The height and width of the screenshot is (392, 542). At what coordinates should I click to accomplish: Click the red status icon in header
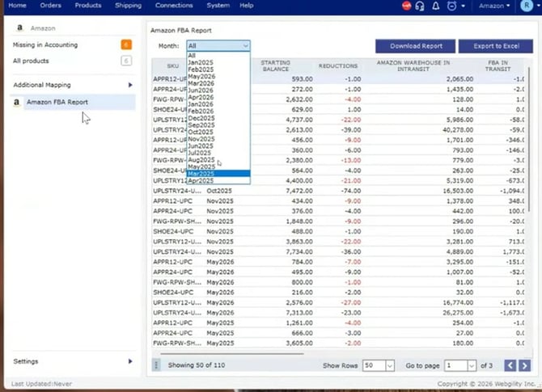pyautogui.click(x=406, y=6)
